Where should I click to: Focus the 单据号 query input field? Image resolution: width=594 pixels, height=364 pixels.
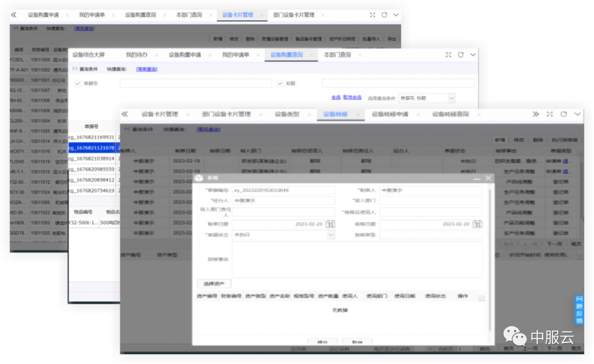click(195, 84)
